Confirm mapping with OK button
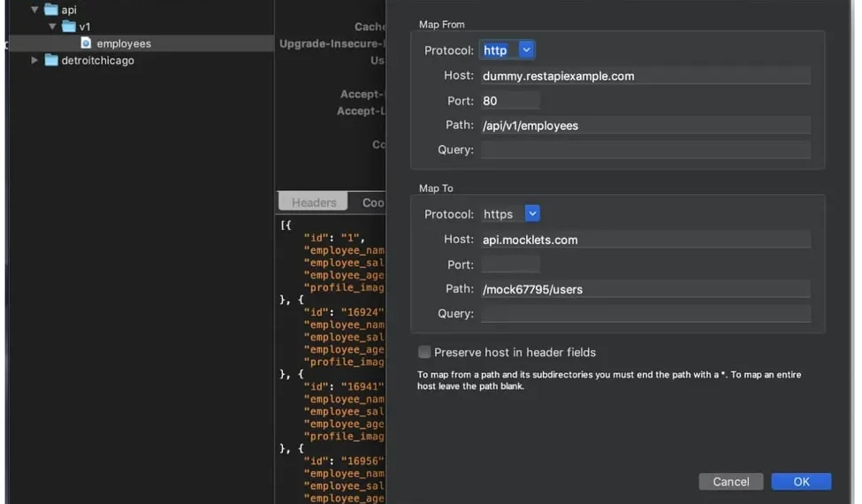The height and width of the screenshot is (504, 862). pyautogui.click(x=801, y=482)
